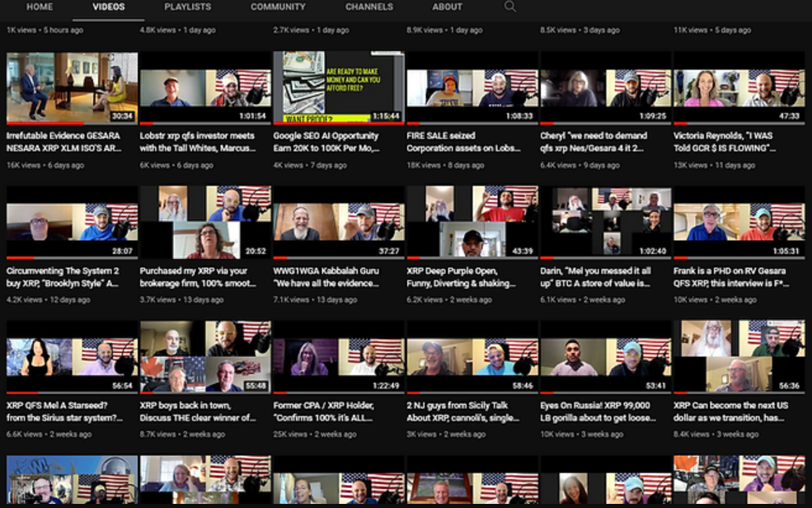812x508 pixels.
Task: Open the 'Irrefutable Evidence GESARA' video thumbnail
Action: [x=72, y=88]
